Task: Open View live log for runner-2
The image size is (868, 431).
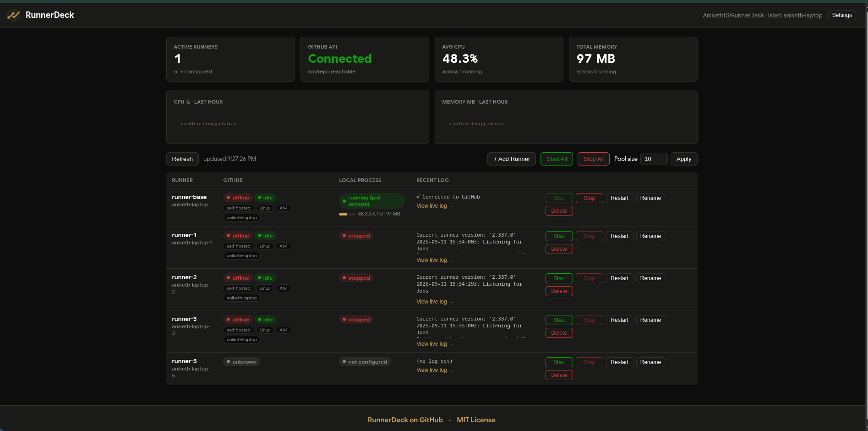Action: coord(435,302)
